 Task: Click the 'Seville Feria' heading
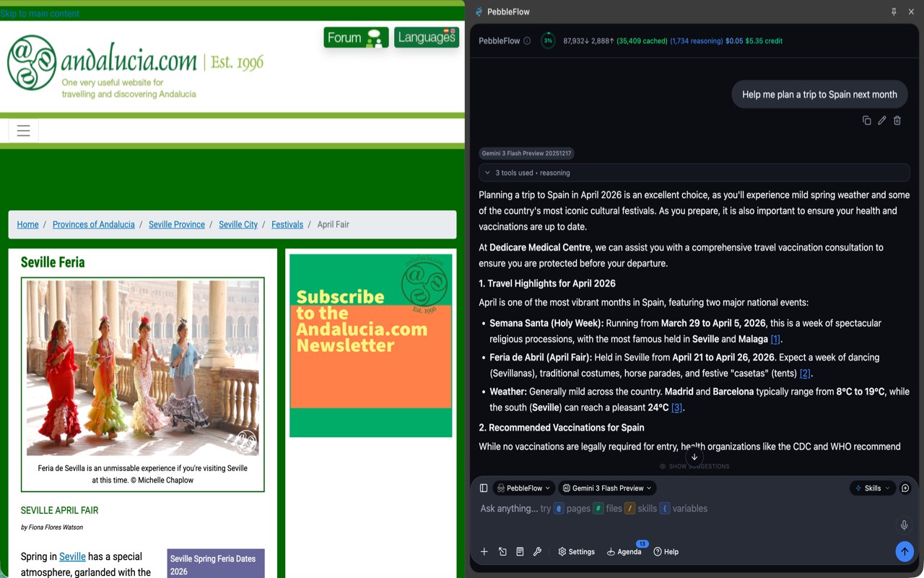click(x=53, y=262)
